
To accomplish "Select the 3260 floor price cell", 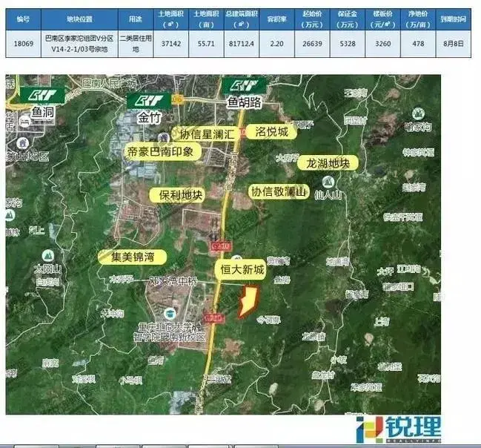I will [x=383, y=44].
